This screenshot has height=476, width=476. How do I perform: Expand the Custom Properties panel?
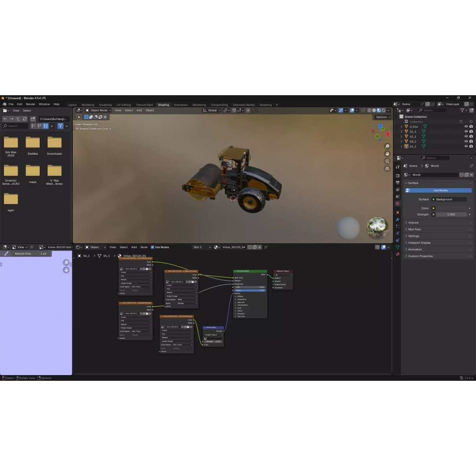coord(439,256)
